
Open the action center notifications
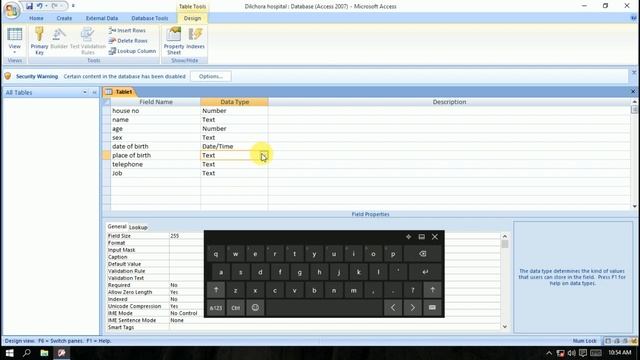[583, 353]
